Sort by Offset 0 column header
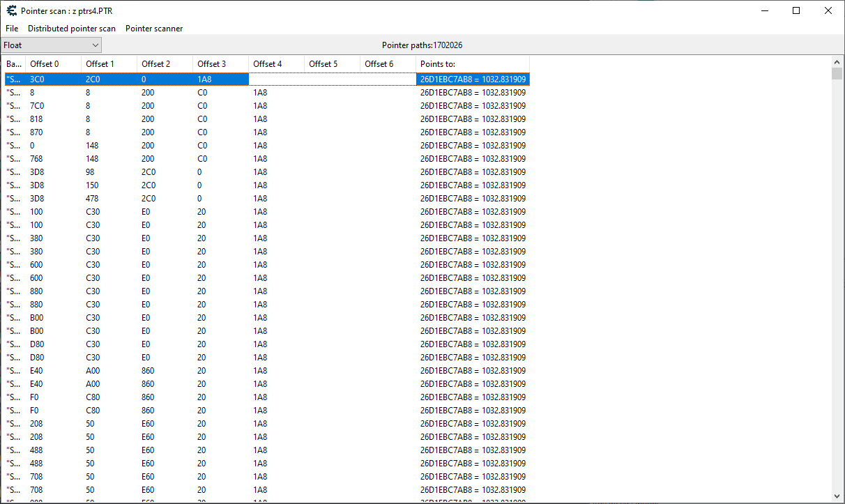Image resolution: width=845 pixels, height=504 pixels. [x=53, y=64]
